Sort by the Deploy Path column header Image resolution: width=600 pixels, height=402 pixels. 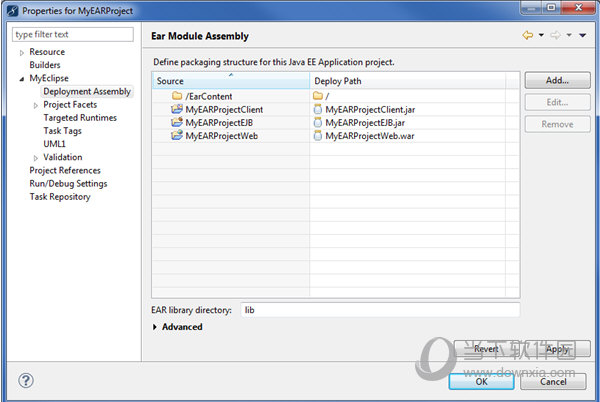click(x=408, y=81)
